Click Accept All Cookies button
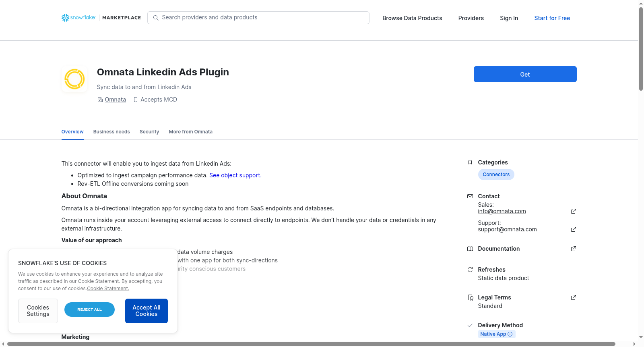Viewport: 644px width, 347px height. pyautogui.click(x=147, y=311)
